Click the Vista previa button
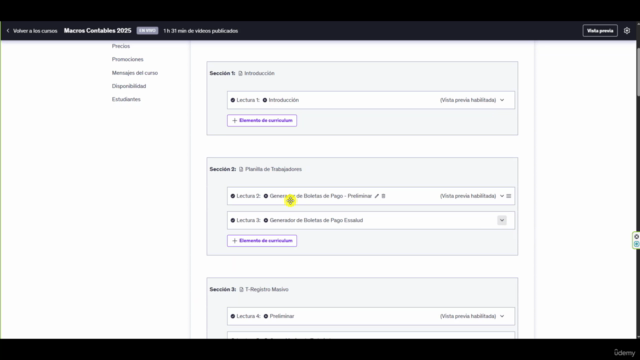640x360 pixels. (x=600, y=31)
